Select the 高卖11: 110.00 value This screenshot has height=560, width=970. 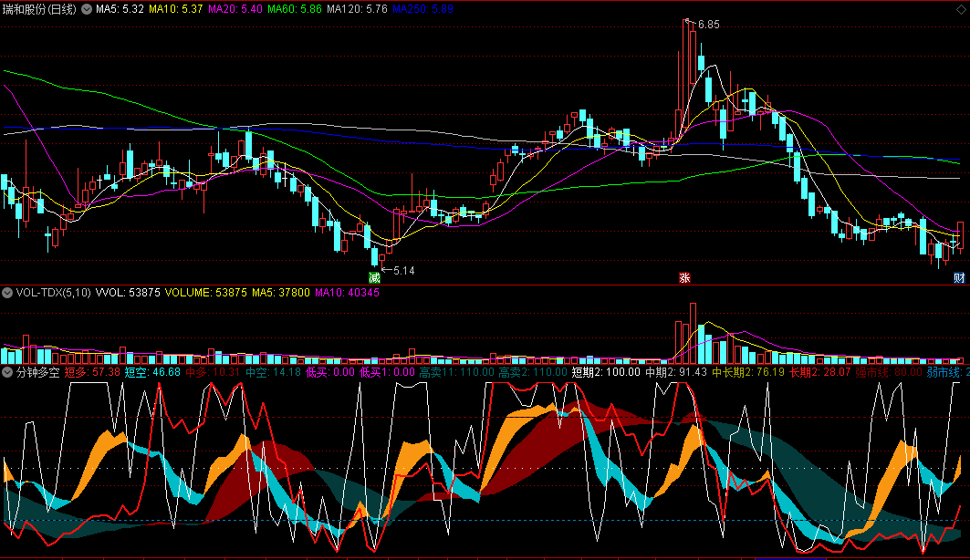[456, 372]
